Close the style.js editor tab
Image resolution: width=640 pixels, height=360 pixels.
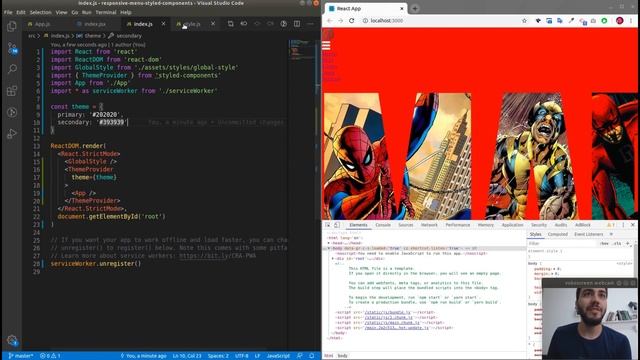(213, 24)
